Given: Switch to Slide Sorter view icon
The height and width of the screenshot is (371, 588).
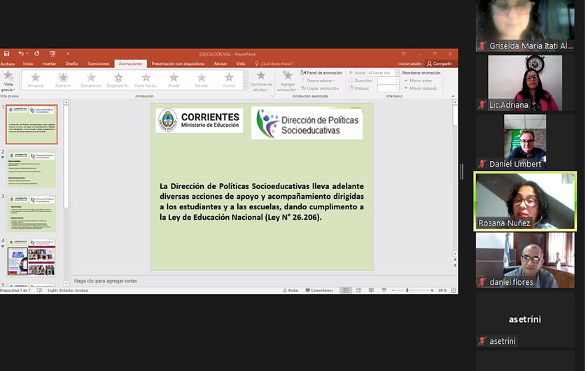Looking at the screenshot, I should pos(358,290).
